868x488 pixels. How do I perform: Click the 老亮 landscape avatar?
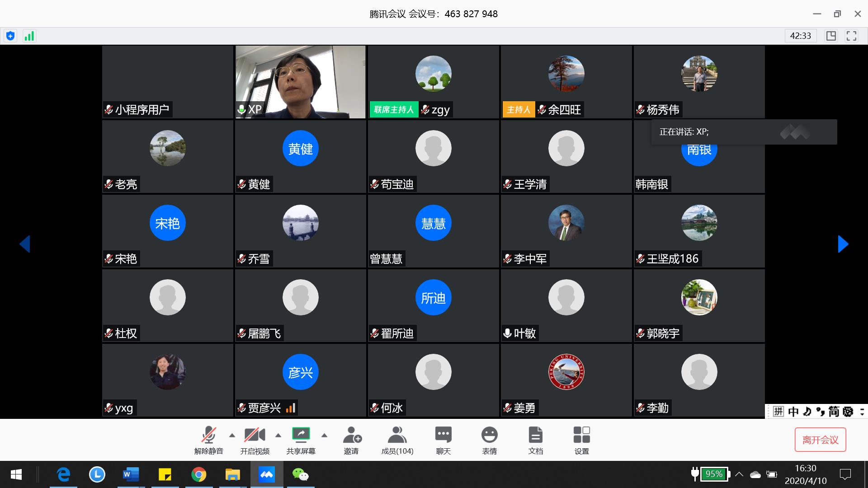167,148
